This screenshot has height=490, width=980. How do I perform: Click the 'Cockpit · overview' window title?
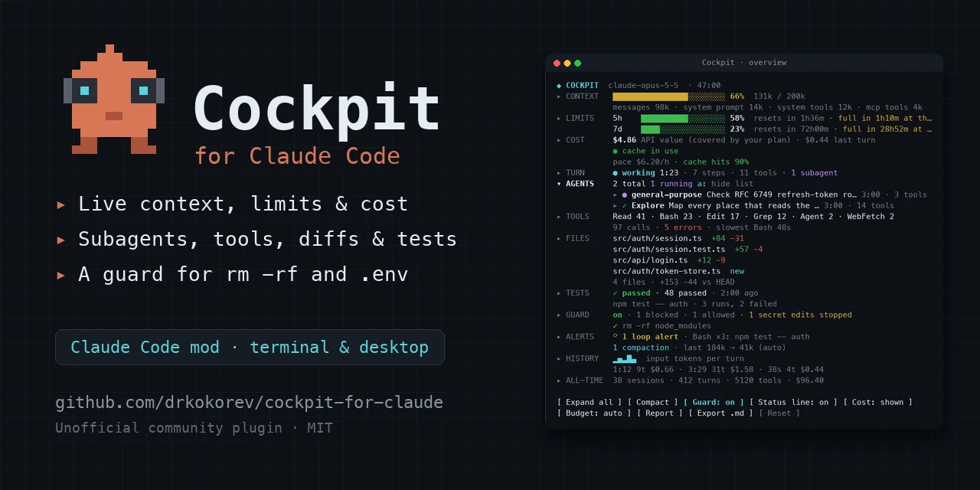click(x=744, y=63)
